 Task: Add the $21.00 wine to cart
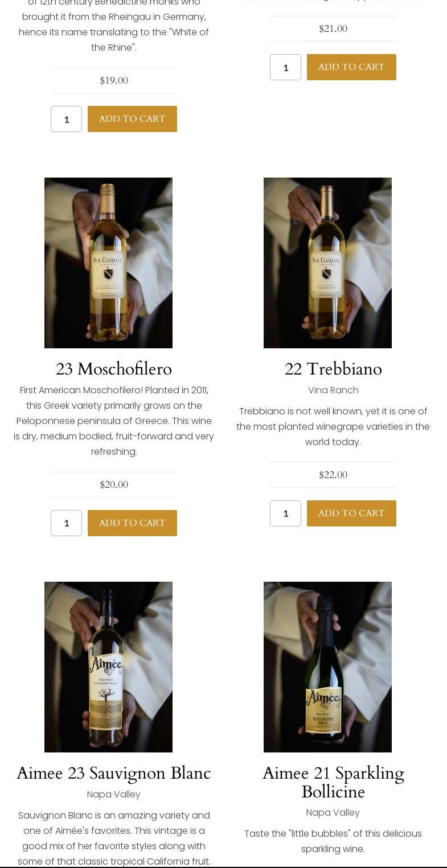pyautogui.click(x=351, y=67)
